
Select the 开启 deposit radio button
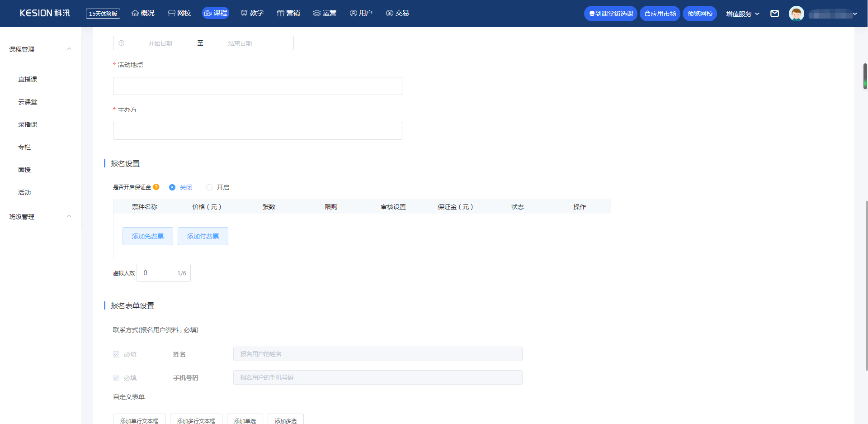pyautogui.click(x=209, y=187)
